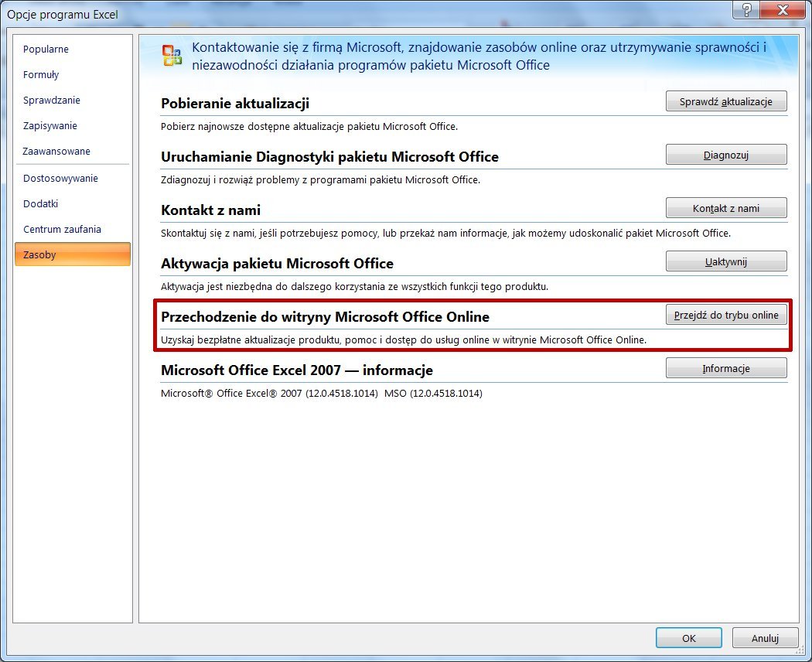Open the Dostosowywanie category
The image size is (812, 662).
click(72, 178)
